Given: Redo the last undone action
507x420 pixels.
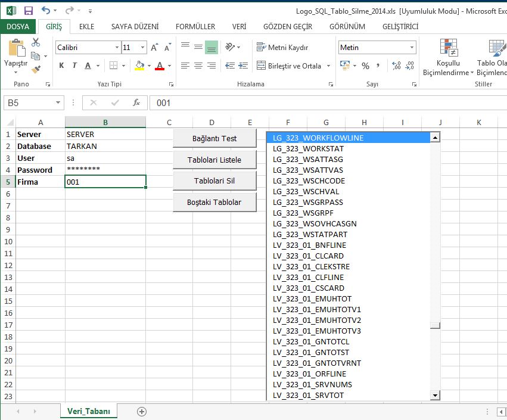Looking at the screenshot, I should [x=69, y=11].
